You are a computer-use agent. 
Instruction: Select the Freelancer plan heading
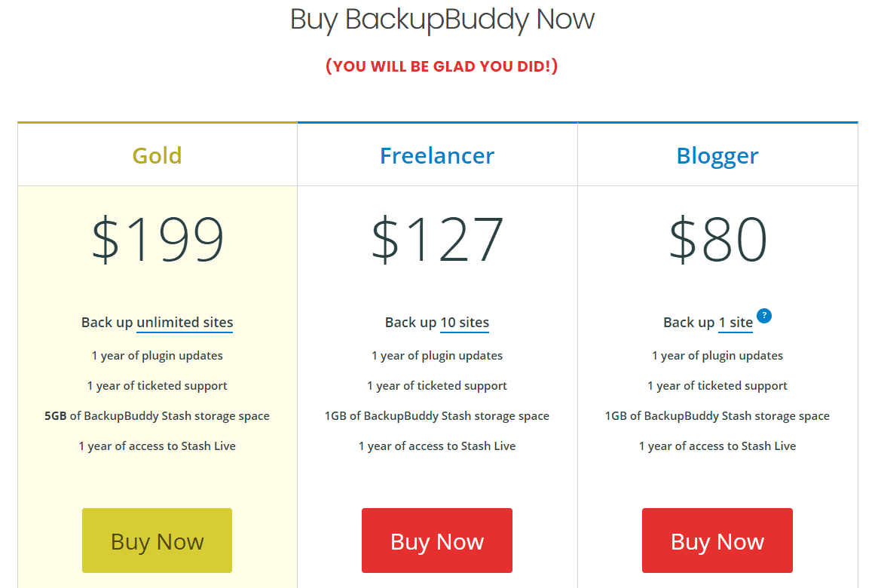(x=437, y=155)
